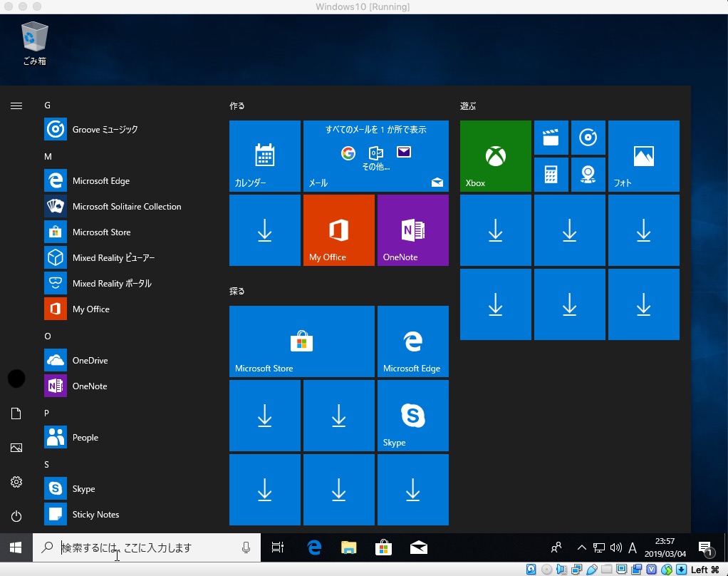
Task: Open the Maps webcam-like small tile
Action: [588, 175]
